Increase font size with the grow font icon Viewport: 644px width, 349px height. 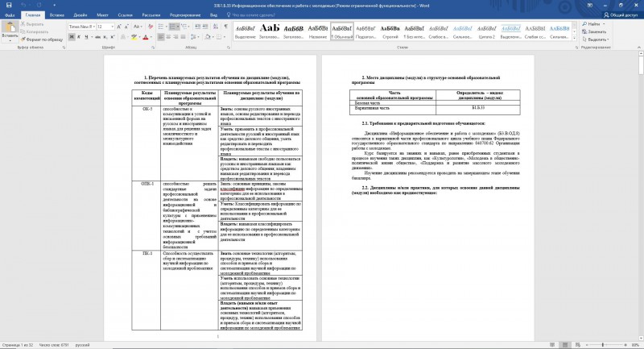coord(119,27)
